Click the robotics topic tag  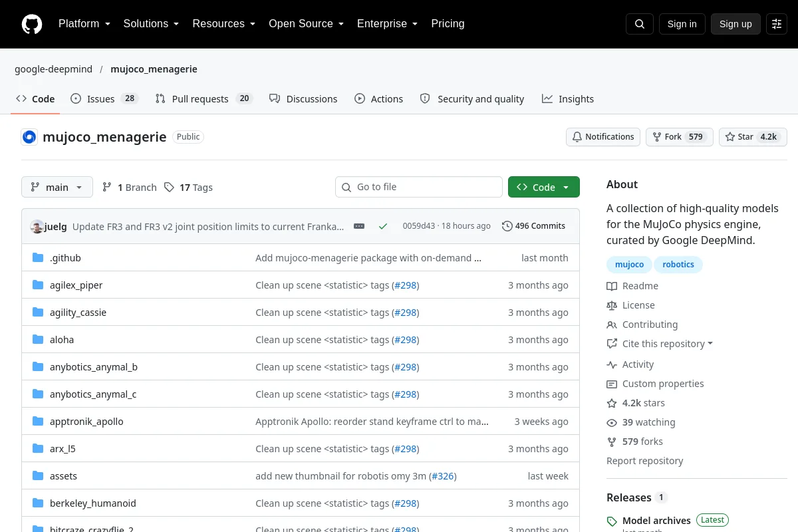[678, 265]
